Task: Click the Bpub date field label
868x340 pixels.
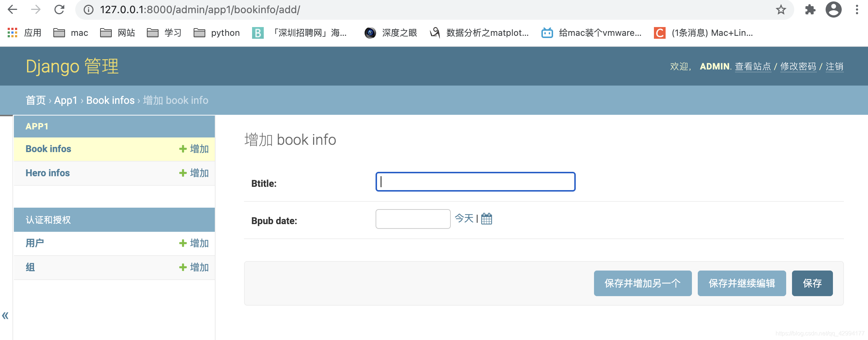Action: click(x=274, y=221)
